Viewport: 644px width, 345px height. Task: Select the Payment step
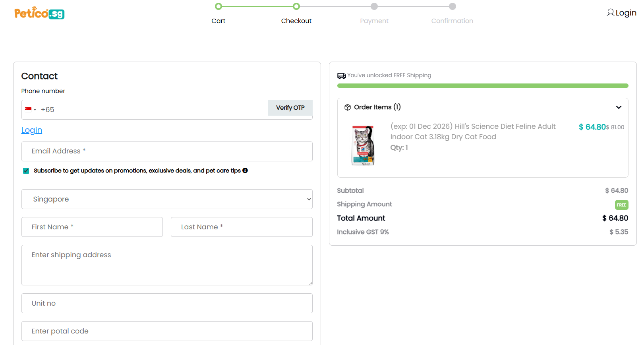tap(374, 6)
